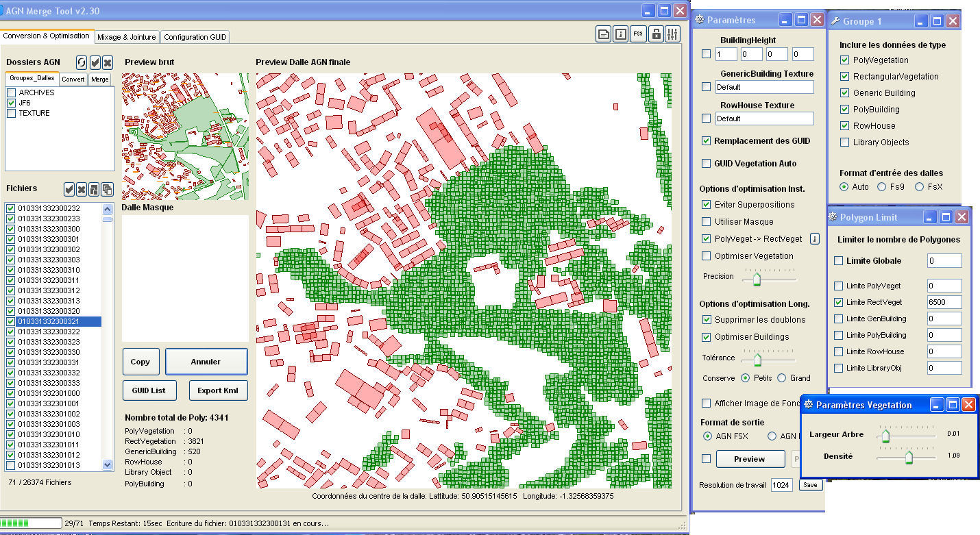The image size is (980, 535).
Task: Click the padlock icon in top toolbar
Action: click(x=656, y=34)
